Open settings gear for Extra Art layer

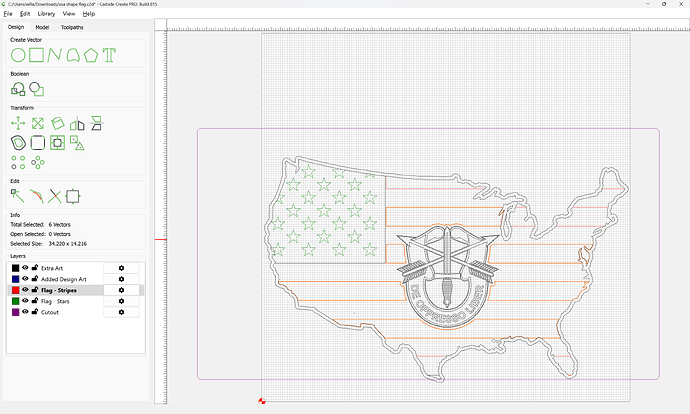pos(121,268)
